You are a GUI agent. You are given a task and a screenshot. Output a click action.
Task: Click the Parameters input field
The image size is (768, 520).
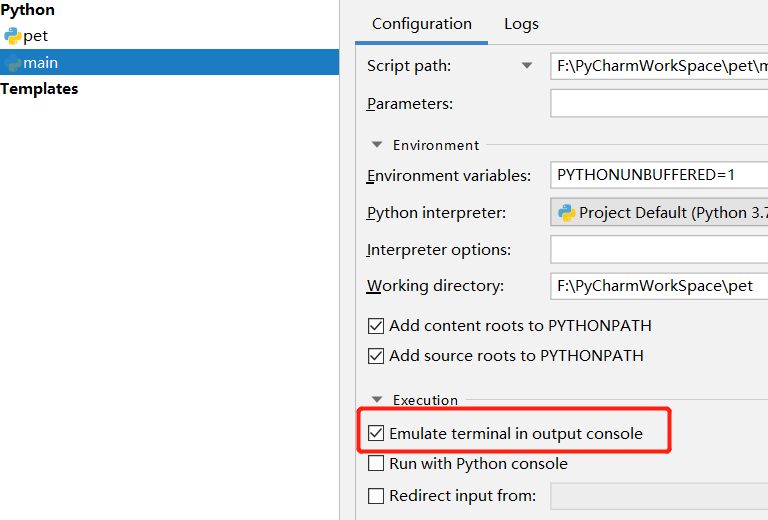point(659,104)
